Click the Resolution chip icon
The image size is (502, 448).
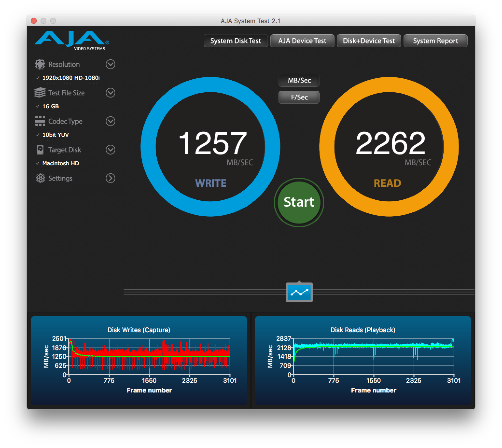pos(40,64)
